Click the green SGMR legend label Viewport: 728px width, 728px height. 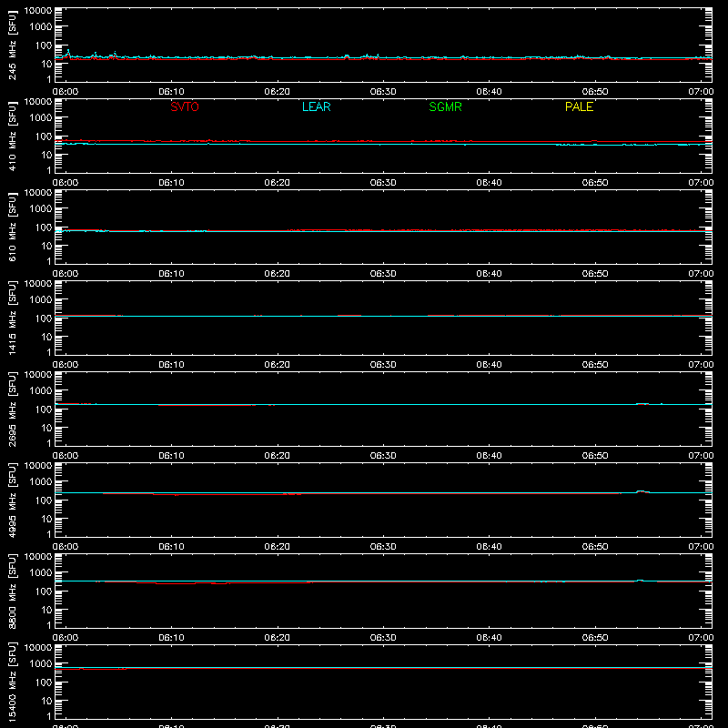coord(445,106)
